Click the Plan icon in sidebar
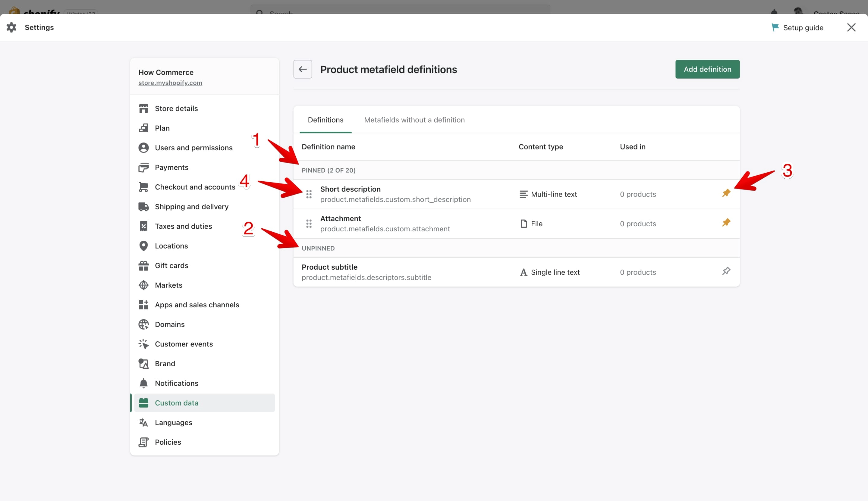Image resolution: width=868 pixels, height=501 pixels. 143,128
